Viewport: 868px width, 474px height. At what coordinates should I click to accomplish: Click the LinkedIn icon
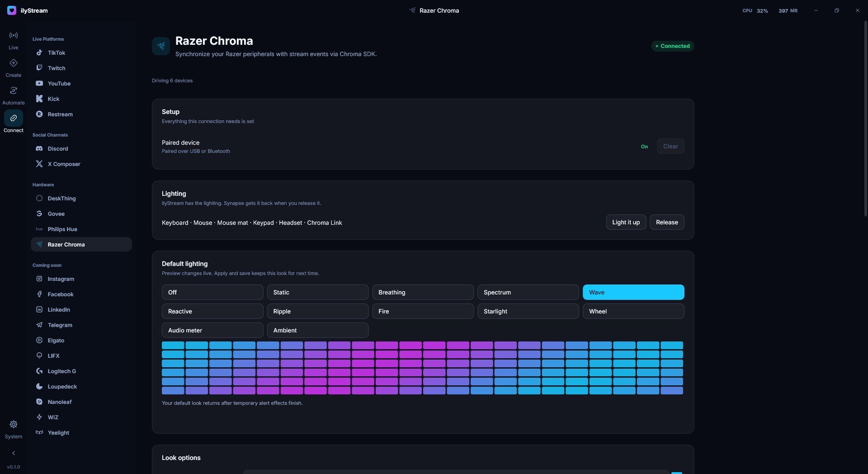[39, 309]
